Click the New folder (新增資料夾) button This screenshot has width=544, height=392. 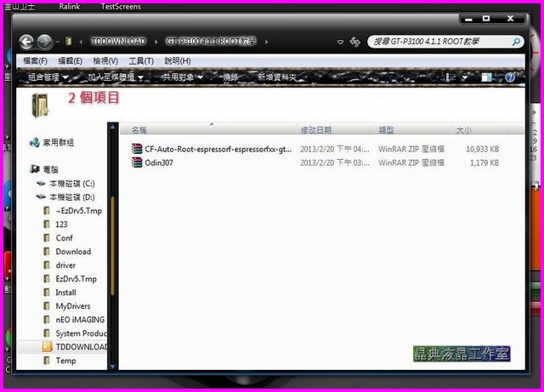[x=277, y=77]
